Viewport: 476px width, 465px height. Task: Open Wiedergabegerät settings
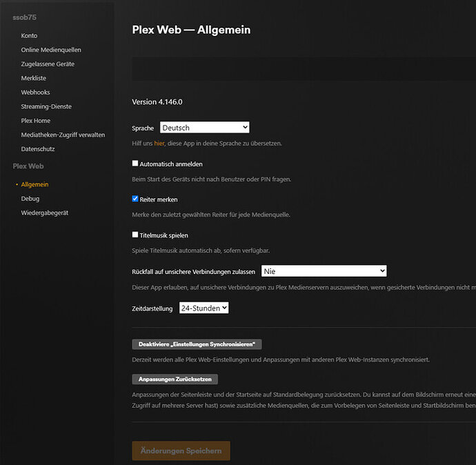45,212
